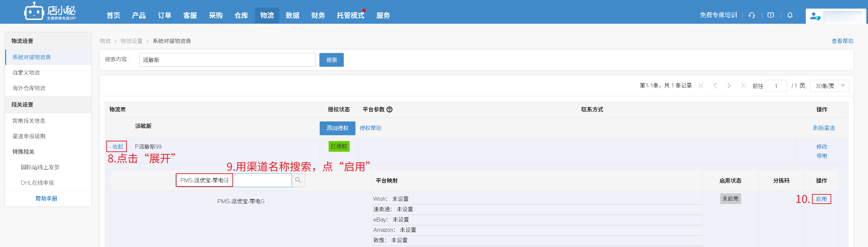This screenshot has height=247, width=868.
Task: Open the 托管模式 top menu
Action: click(x=350, y=15)
